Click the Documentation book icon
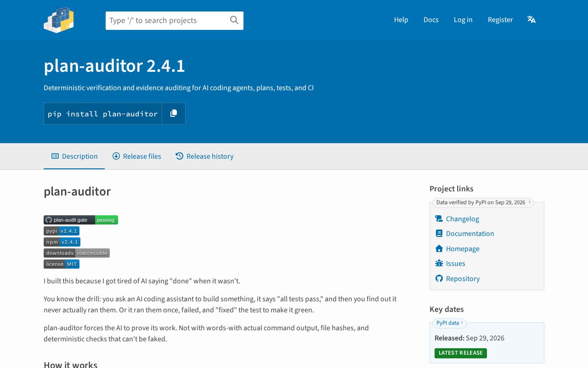 439,234
